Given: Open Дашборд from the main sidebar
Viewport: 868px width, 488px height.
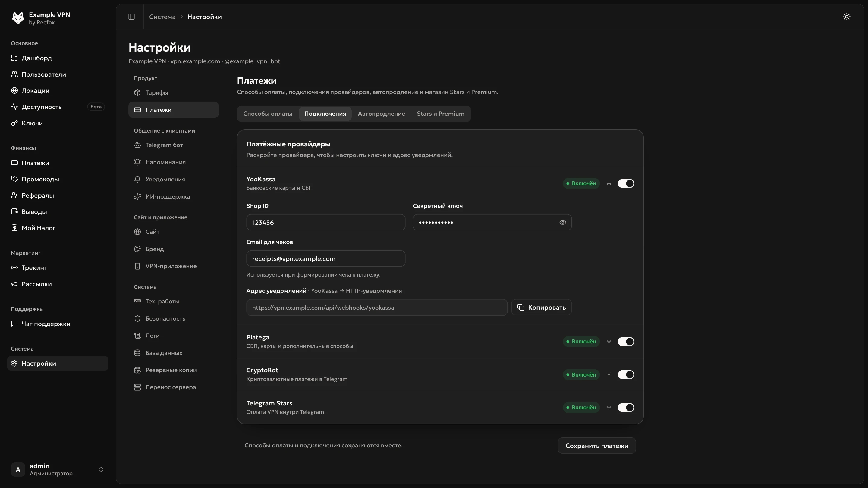Looking at the screenshot, I should click(x=58, y=58).
